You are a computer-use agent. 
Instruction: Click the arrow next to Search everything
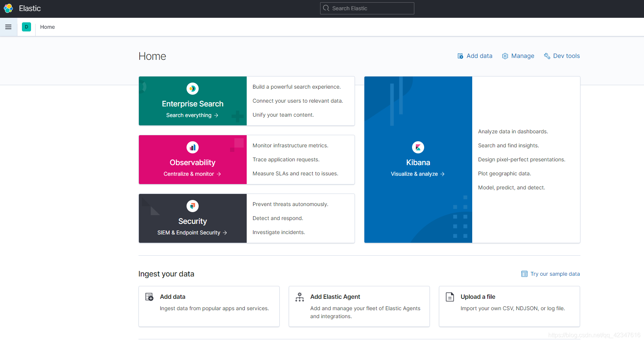tap(216, 115)
